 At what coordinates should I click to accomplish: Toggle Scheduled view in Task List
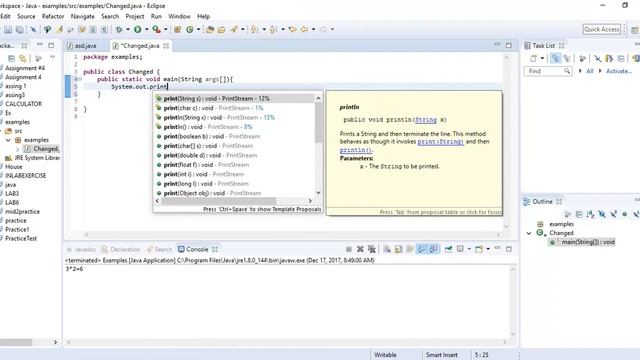[567, 59]
